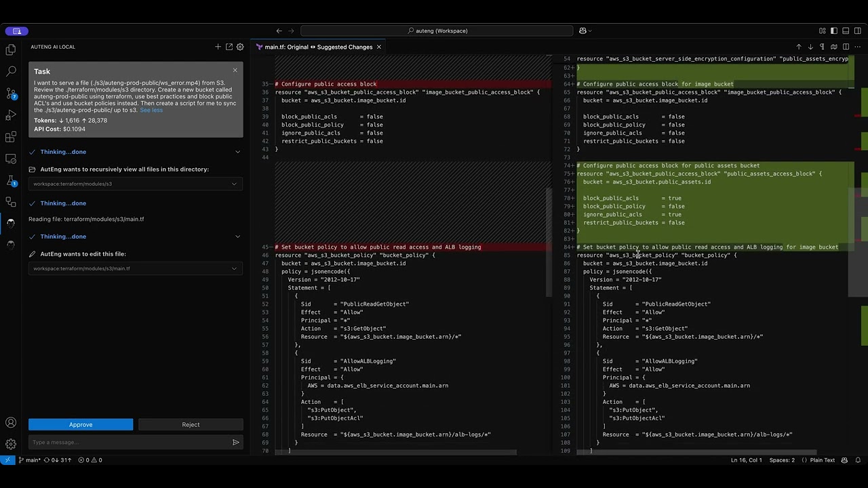
Task: Open AutEng panel in editor pop-out icon
Action: click(x=229, y=47)
